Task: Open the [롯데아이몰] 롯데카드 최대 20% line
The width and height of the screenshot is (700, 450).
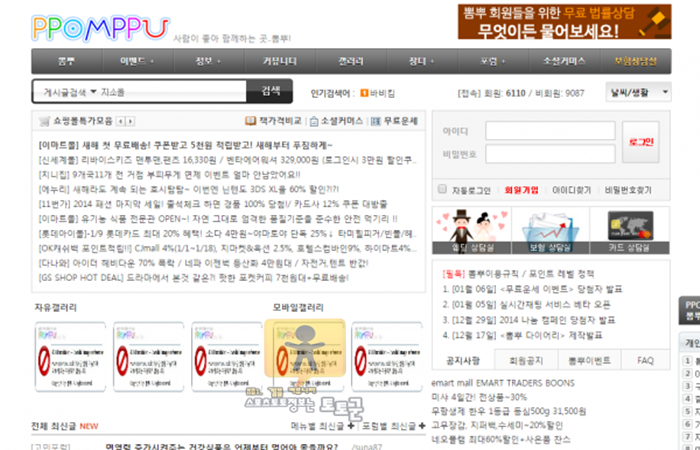Action: click(228, 233)
